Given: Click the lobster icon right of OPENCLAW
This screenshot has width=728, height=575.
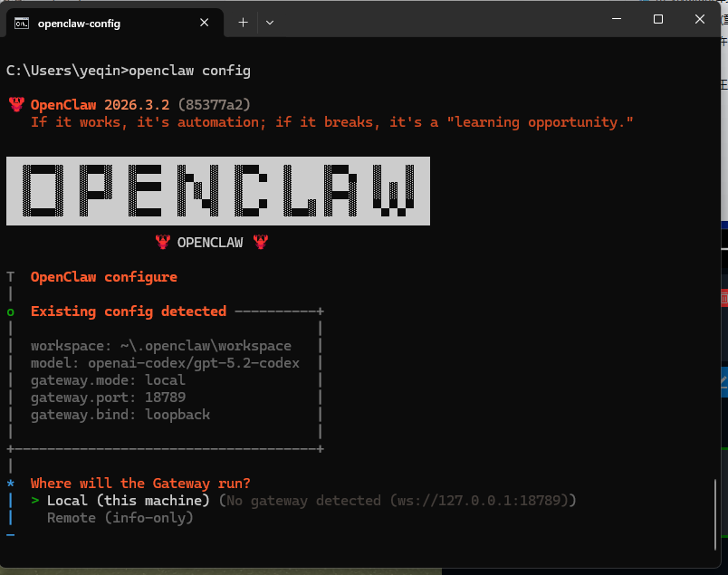Looking at the screenshot, I should [261, 242].
